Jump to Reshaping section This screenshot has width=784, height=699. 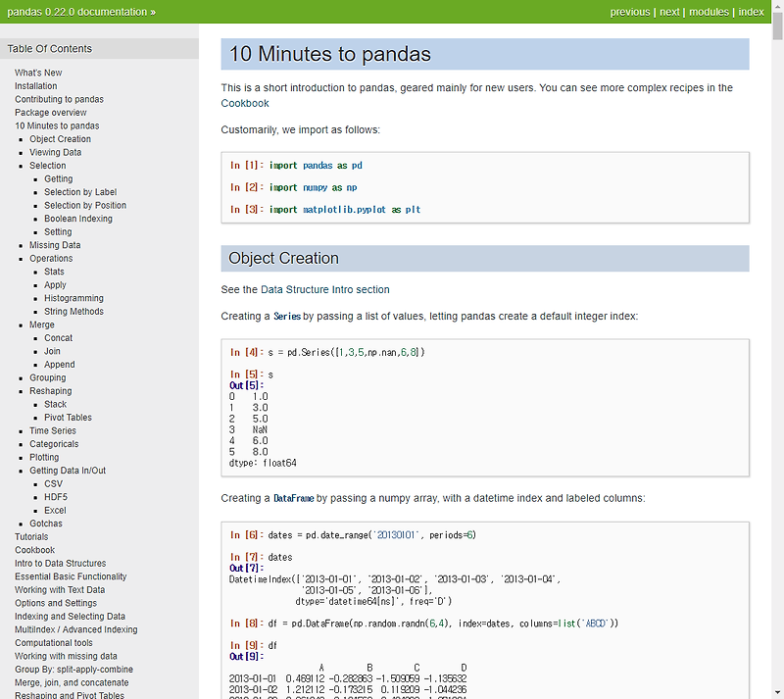51,391
